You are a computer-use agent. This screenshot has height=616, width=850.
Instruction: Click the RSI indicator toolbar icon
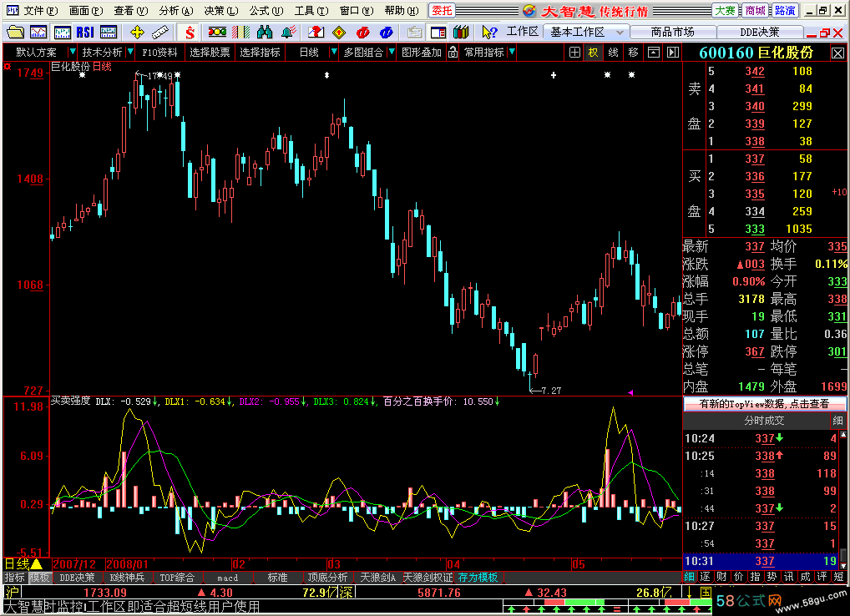pos(84,32)
